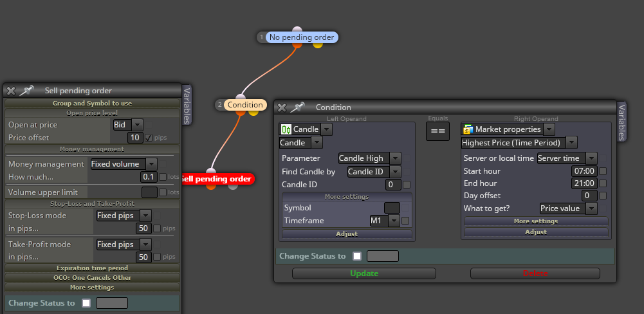Image resolution: width=644 pixels, height=314 pixels.
Task: Click orange output dot of Condition block
Action: click(241, 112)
